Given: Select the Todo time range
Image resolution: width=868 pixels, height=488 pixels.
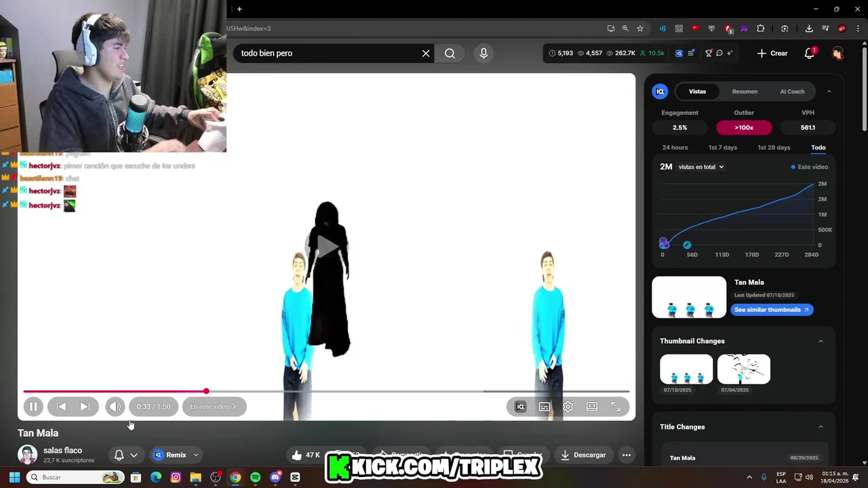Looking at the screenshot, I should [818, 148].
